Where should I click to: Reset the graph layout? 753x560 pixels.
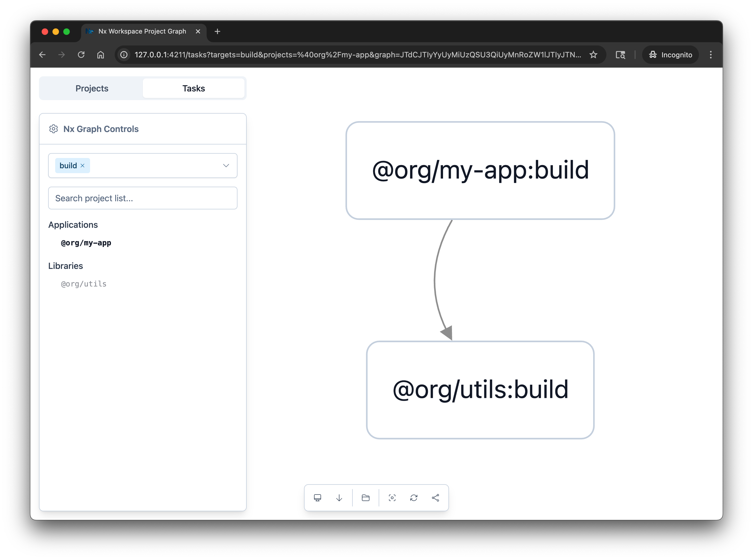414,498
